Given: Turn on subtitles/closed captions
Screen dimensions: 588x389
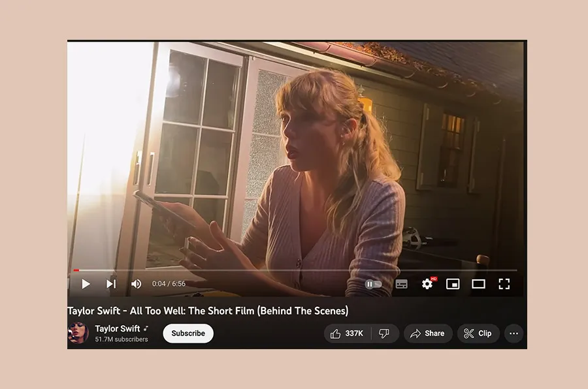Looking at the screenshot, I should point(402,284).
